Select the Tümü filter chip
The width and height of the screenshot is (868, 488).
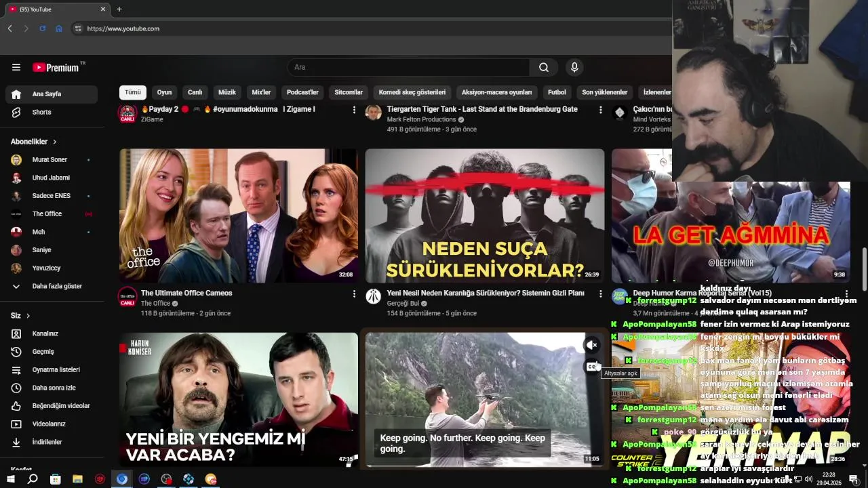coord(133,92)
